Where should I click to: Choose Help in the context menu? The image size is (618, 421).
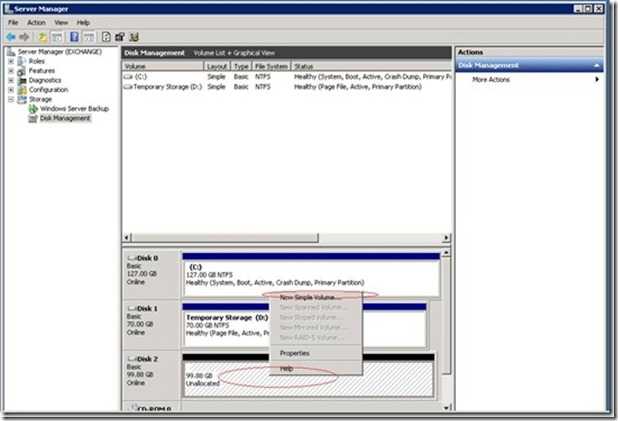(x=316, y=369)
